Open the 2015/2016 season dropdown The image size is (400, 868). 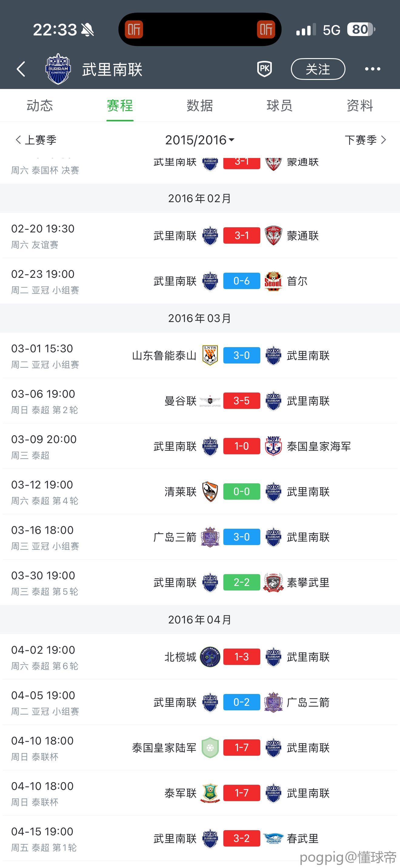coord(200,140)
